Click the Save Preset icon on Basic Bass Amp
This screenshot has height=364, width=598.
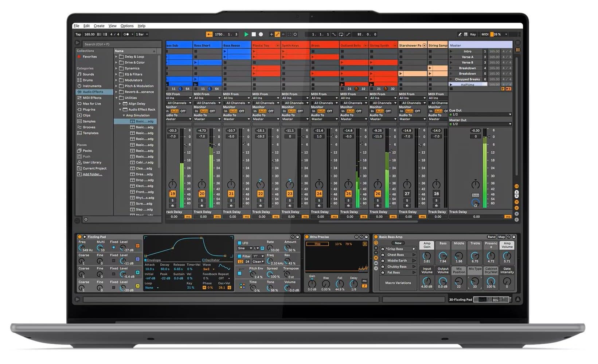(514, 237)
